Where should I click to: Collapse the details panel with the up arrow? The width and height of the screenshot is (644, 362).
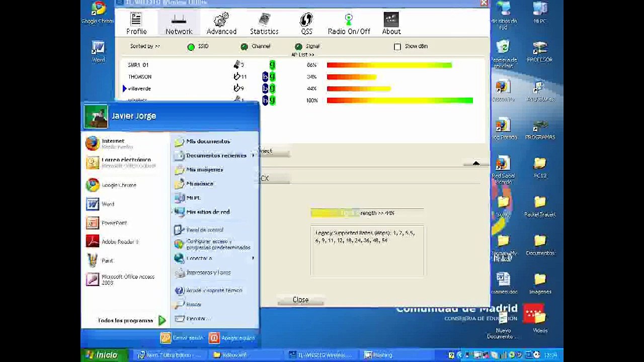coord(476,163)
